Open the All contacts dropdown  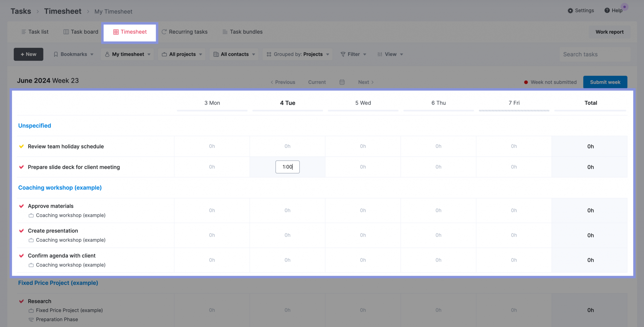234,54
